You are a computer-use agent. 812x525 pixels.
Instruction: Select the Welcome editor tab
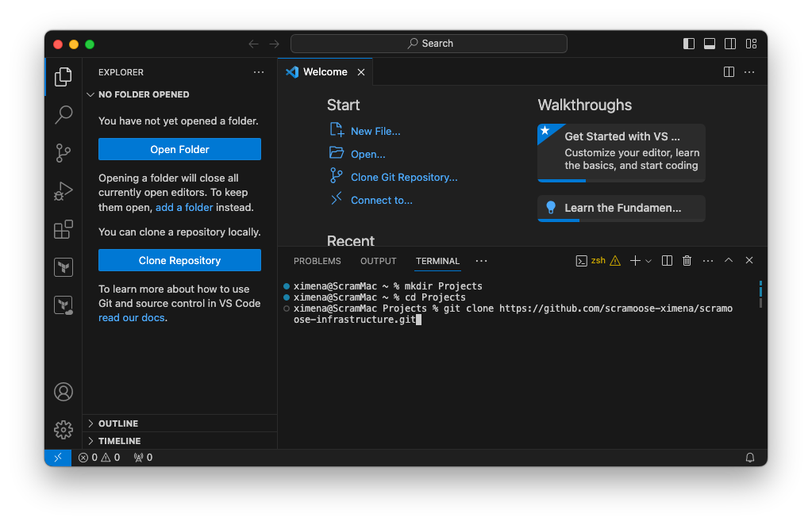coord(325,72)
